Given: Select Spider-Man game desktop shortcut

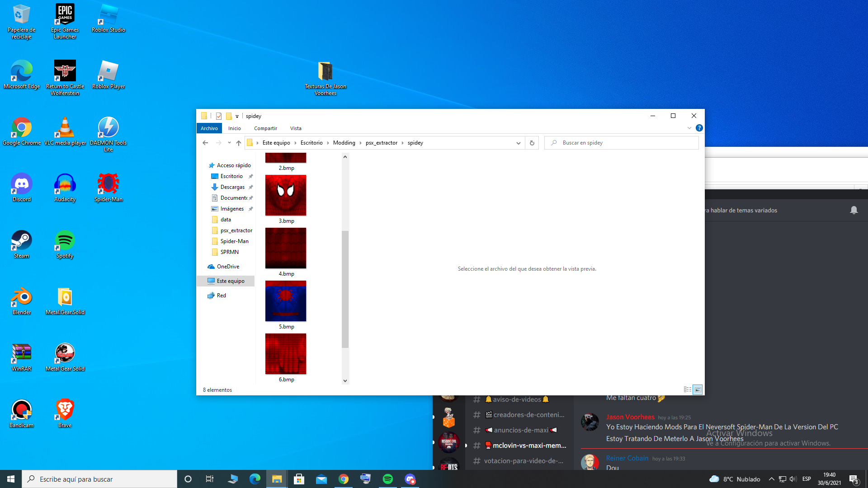Looking at the screenshot, I should [x=108, y=188].
